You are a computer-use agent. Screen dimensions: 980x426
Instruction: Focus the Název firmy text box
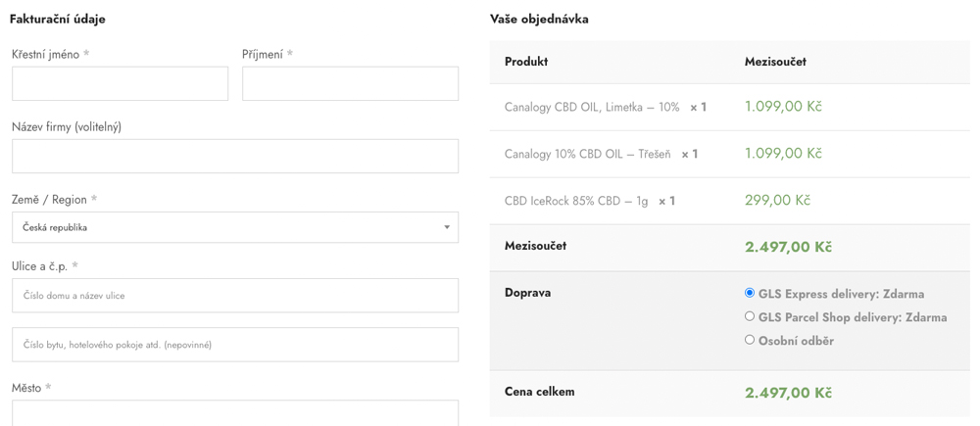coord(235,157)
